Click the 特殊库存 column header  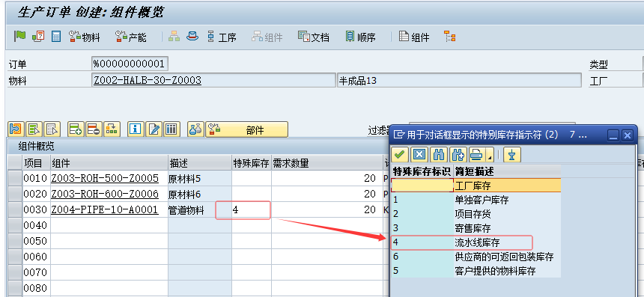point(251,163)
